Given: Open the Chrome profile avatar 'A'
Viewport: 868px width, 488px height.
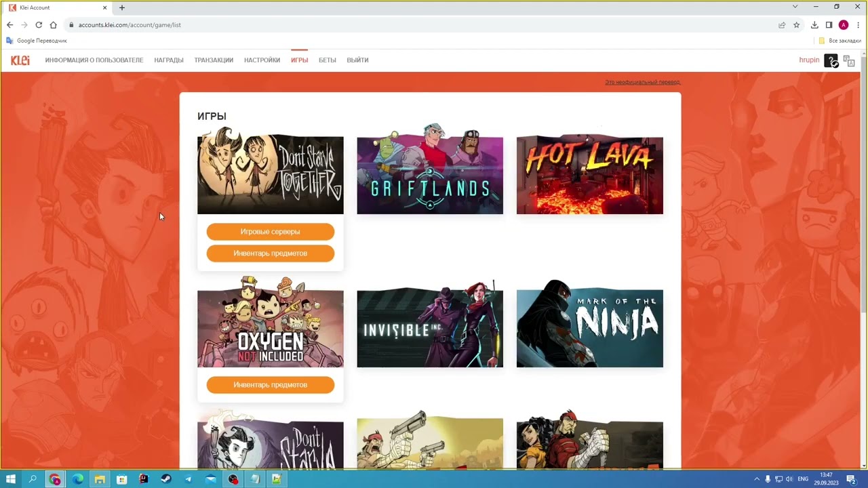Looking at the screenshot, I should click(x=844, y=25).
